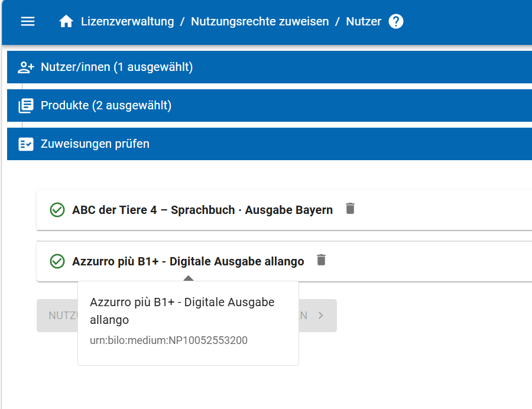
Task: Expand the Produkte (2 ausgewählt) section
Action: (106, 106)
